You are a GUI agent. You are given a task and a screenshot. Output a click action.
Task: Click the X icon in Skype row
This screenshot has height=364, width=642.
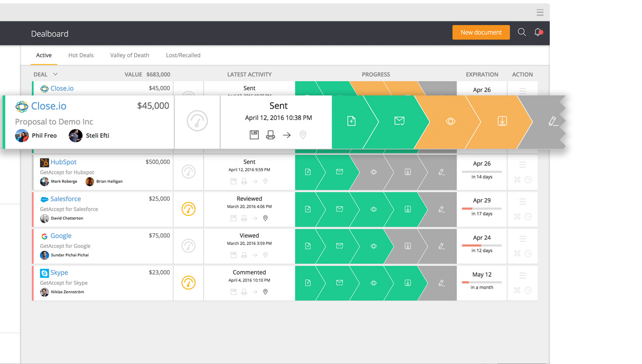[517, 290]
